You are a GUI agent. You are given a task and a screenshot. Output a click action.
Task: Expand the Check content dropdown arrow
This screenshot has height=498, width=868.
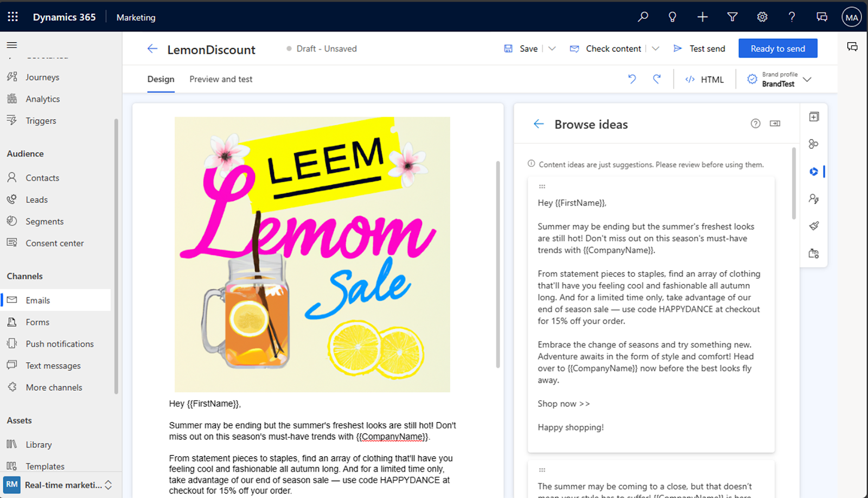655,49
